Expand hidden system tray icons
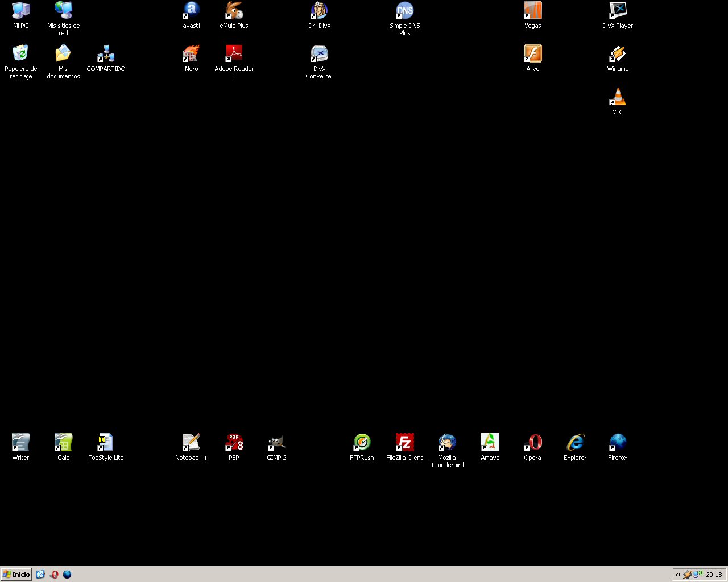Viewport: 728px width, 582px height. [x=677, y=575]
